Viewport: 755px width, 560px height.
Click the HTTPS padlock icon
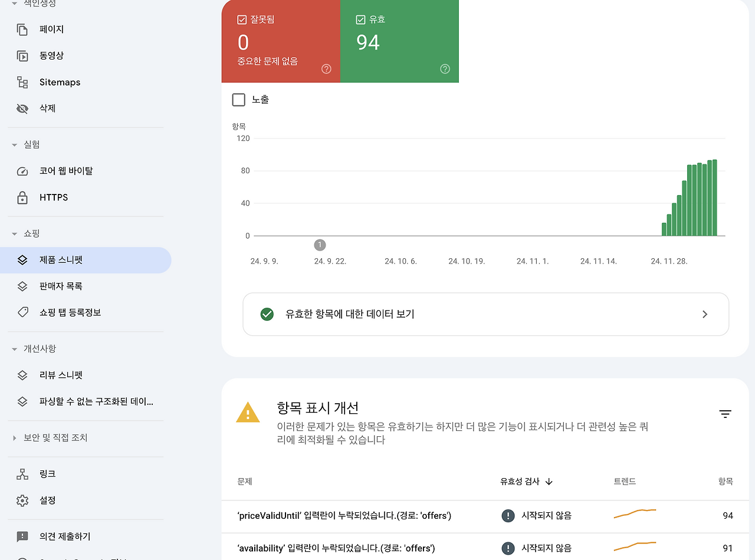click(x=22, y=197)
